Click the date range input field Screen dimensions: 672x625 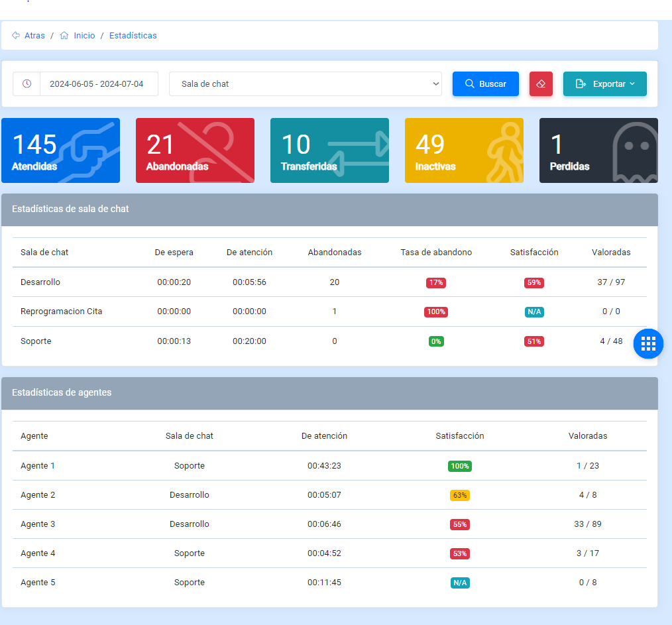[x=97, y=84]
